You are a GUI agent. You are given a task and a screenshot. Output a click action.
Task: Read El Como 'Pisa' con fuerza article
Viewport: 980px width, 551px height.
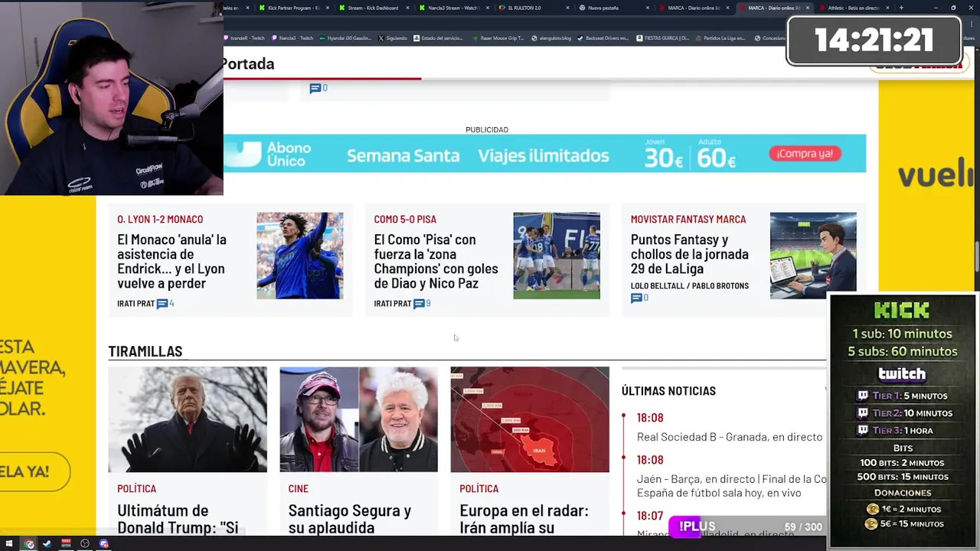436,261
